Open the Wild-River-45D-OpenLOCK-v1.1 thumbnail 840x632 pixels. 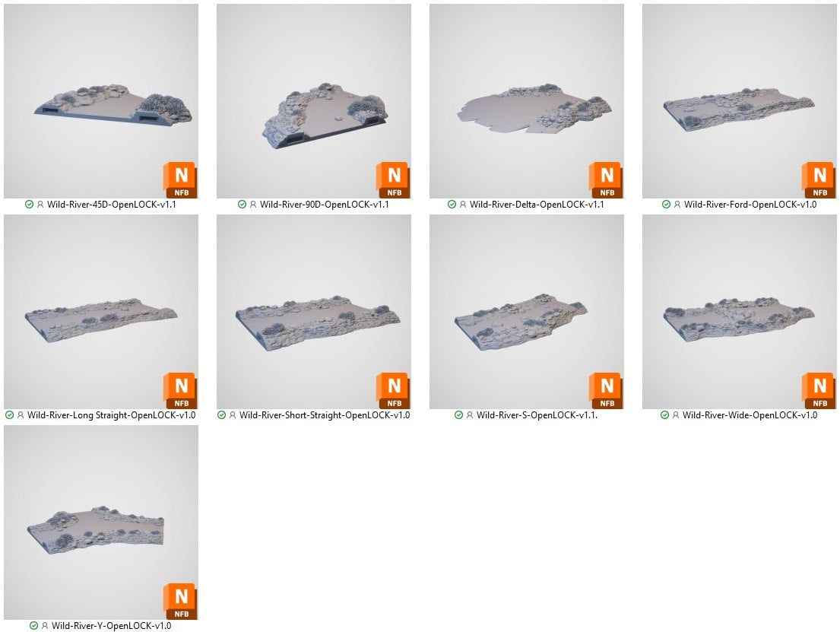[x=100, y=101]
